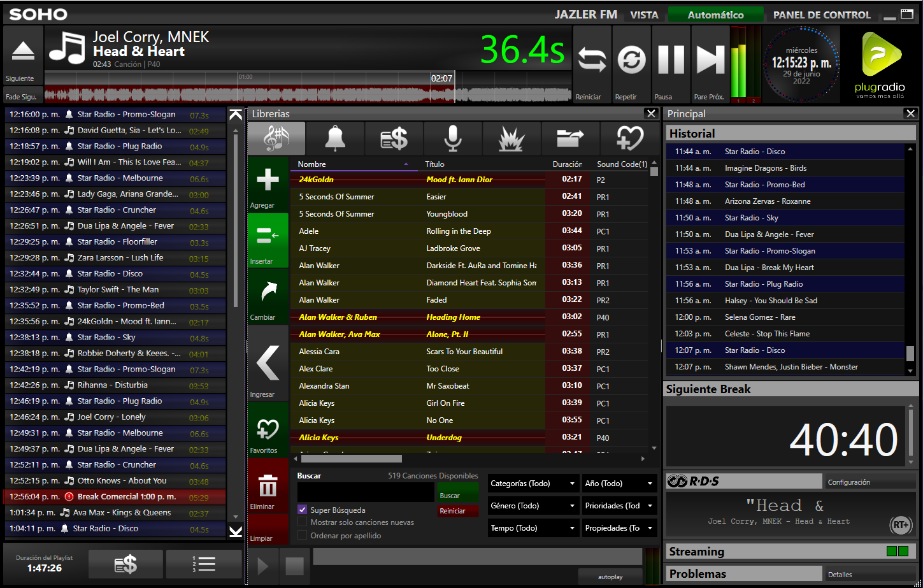The image size is (923, 588).
Task: Select Adele Rolling in the Deep row
Action: (x=469, y=231)
